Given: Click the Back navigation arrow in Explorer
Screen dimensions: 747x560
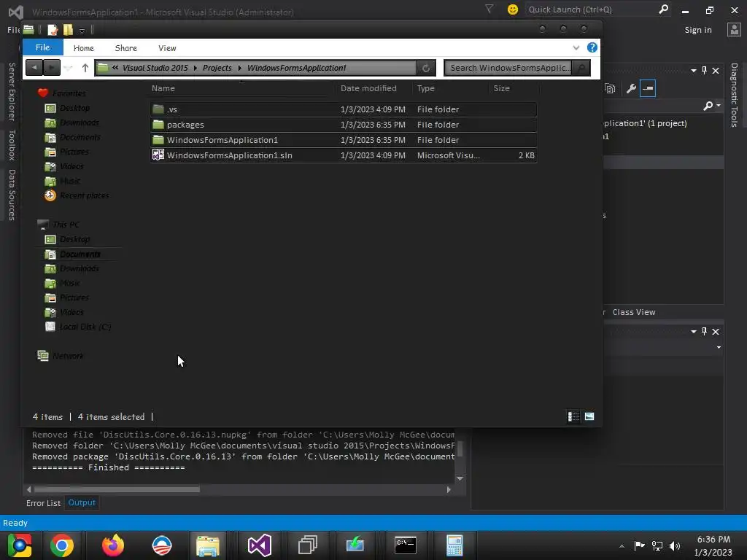Looking at the screenshot, I should 34,68.
